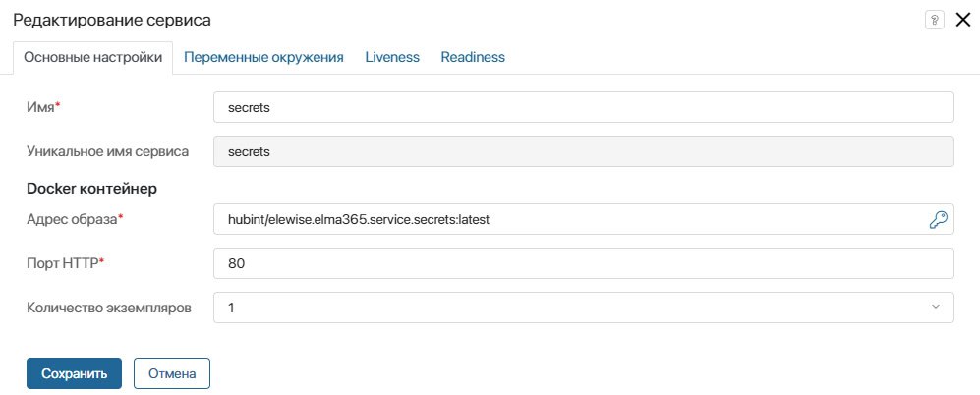980x395 pixels.
Task: Click the Отмена button
Action: 172,373
